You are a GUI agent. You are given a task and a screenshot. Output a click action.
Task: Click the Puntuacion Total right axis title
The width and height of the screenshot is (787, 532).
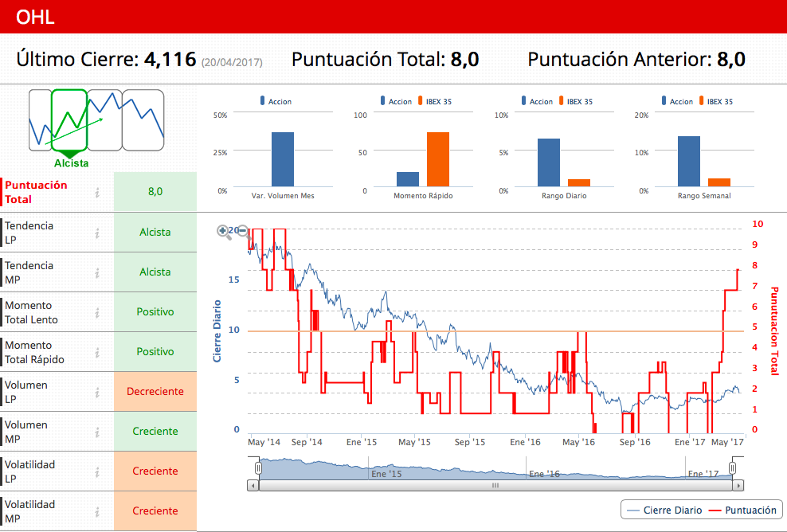[x=774, y=331]
